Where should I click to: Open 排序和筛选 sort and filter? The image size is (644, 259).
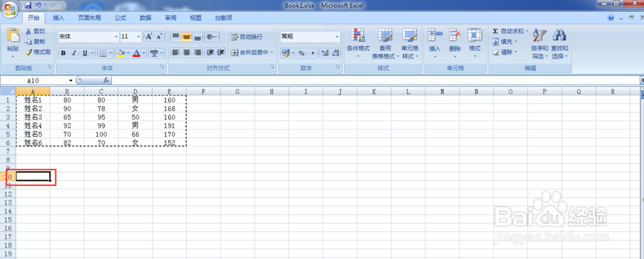539,43
